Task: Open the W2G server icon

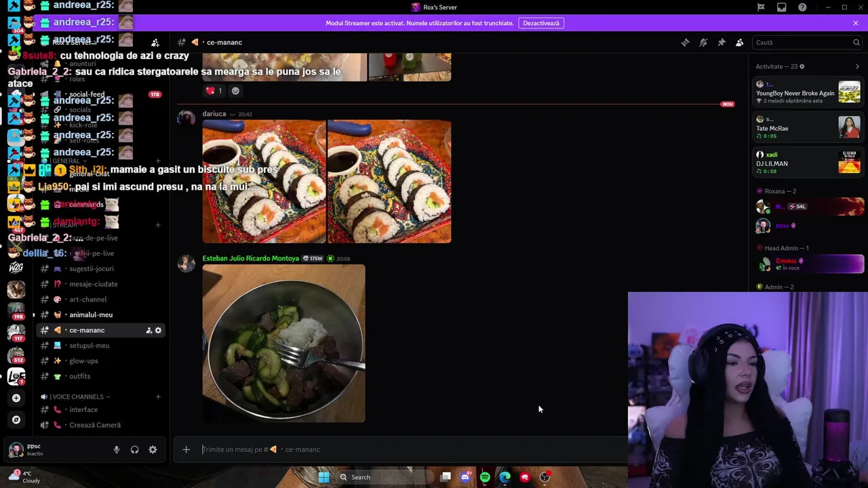Action: pyautogui.click(x=16, y=268)
